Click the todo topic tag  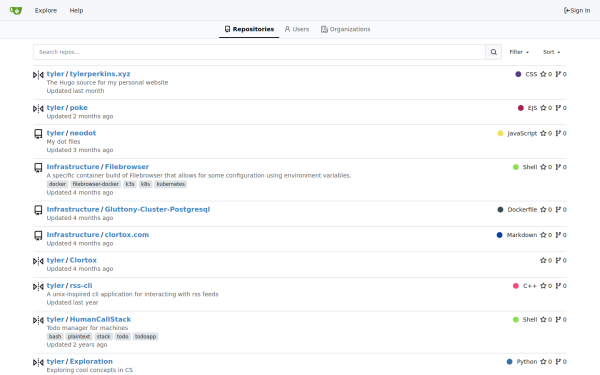click(122, 336)
